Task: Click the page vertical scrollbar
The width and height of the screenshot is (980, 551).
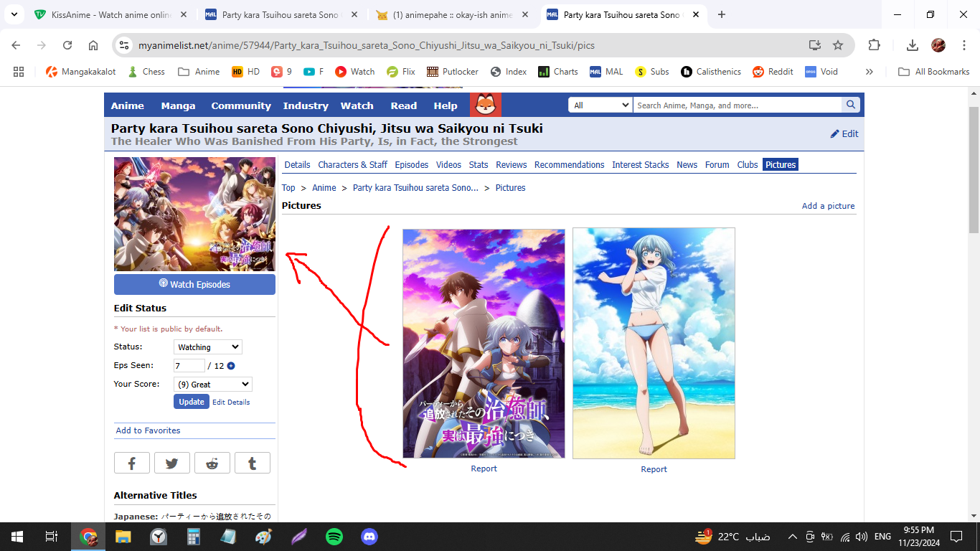Action: coord(974,170)
